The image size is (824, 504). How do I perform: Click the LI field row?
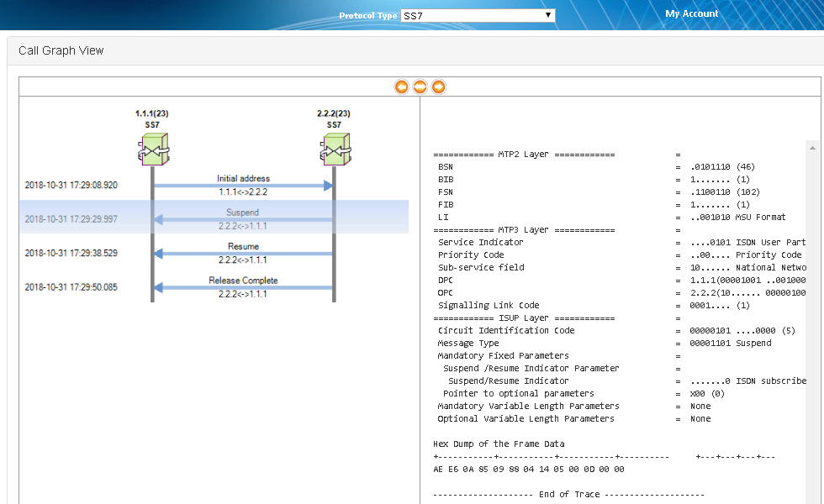click(612, 218)
